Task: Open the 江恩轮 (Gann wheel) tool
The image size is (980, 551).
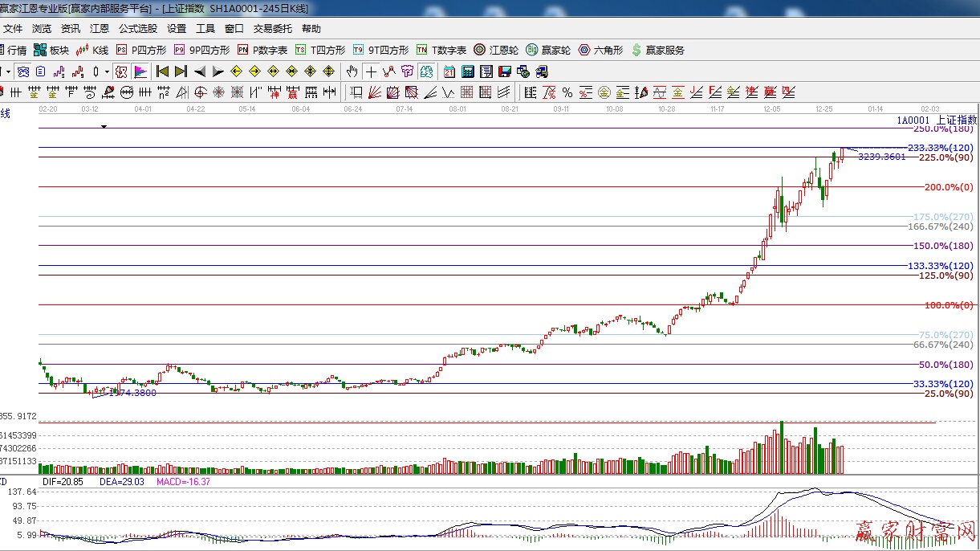Action: pyautogui.click(x=496, y=50)
